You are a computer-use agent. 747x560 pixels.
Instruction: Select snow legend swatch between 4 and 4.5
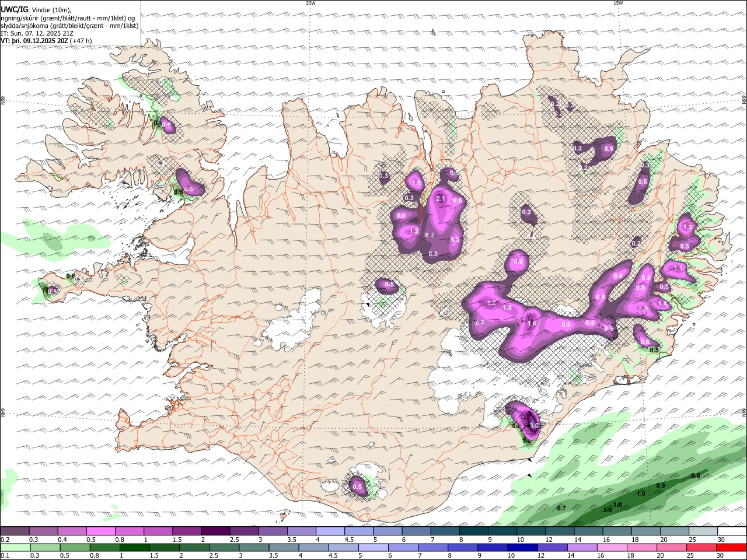(x=330, y=531)
